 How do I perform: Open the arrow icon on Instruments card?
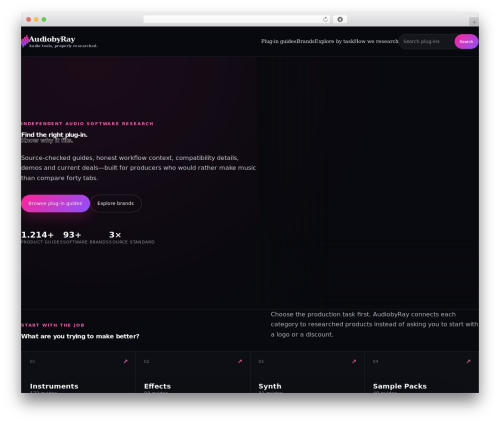pos(126,361)
